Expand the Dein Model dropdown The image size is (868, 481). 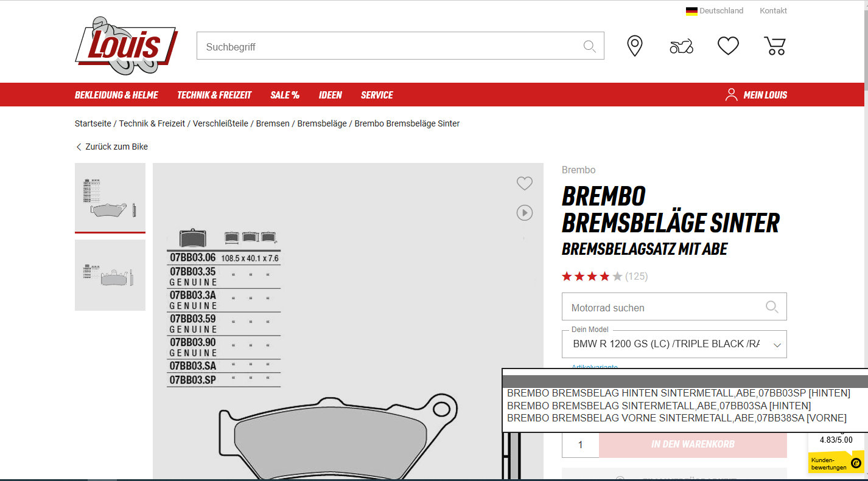674,344
